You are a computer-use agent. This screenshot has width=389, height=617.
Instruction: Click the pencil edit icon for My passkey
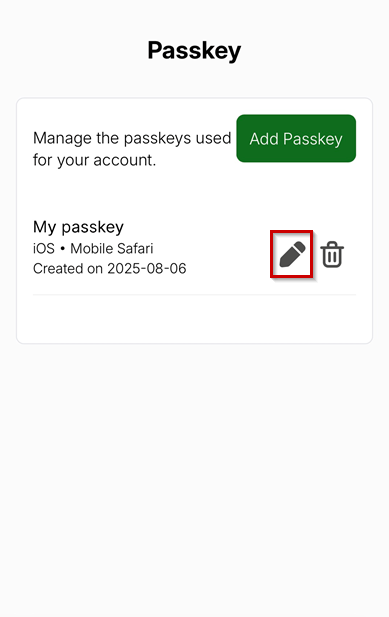point(292,254)
